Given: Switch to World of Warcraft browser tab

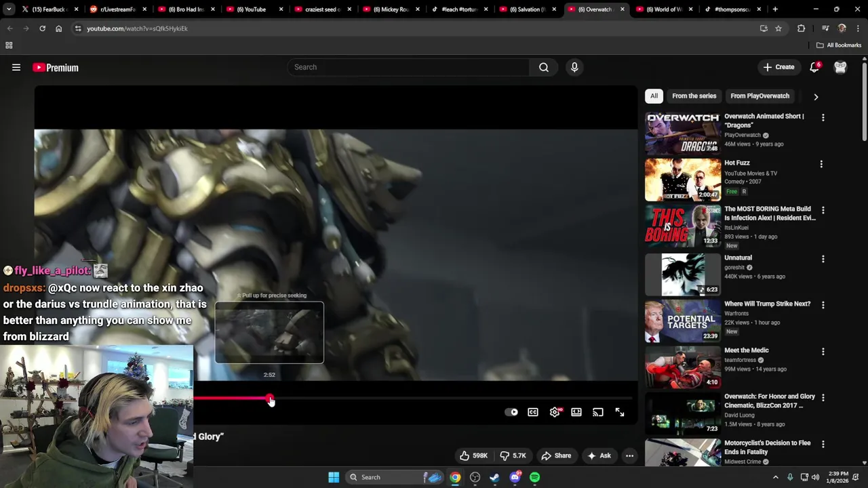Looking at the screenshot, I should 663,9.
